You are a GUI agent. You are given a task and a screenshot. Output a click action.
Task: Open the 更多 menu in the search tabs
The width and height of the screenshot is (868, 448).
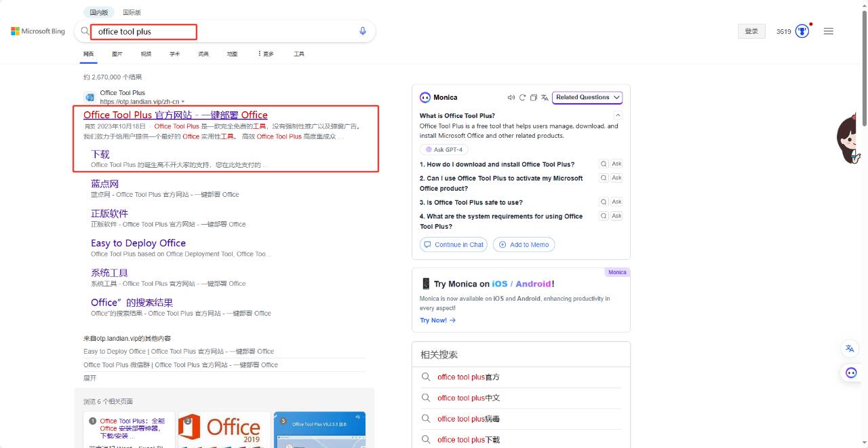[x=266, y=54]
